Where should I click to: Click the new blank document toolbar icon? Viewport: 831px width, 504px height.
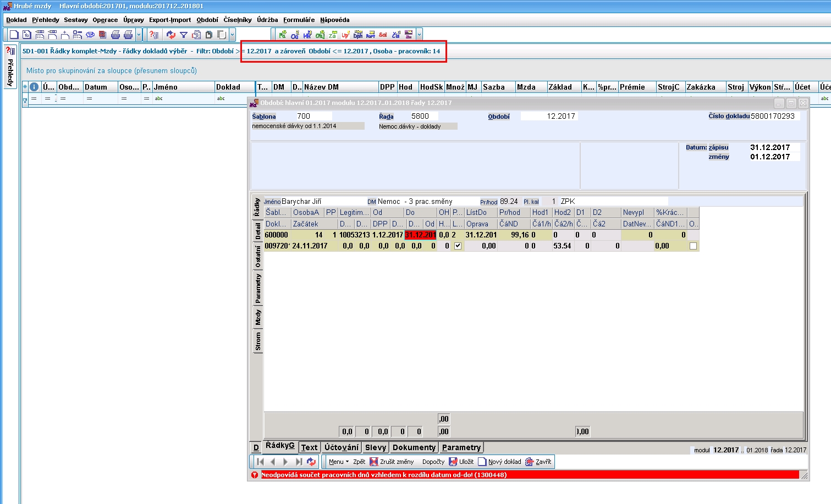14,35
